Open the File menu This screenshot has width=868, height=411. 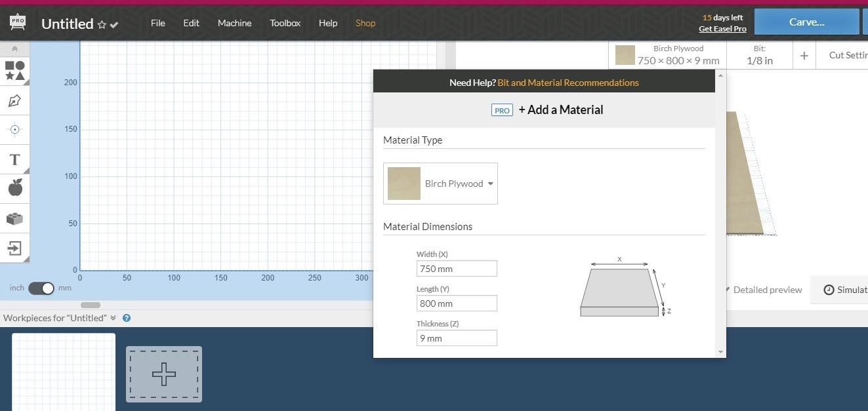pyautogui.click(x=157, y=23)
